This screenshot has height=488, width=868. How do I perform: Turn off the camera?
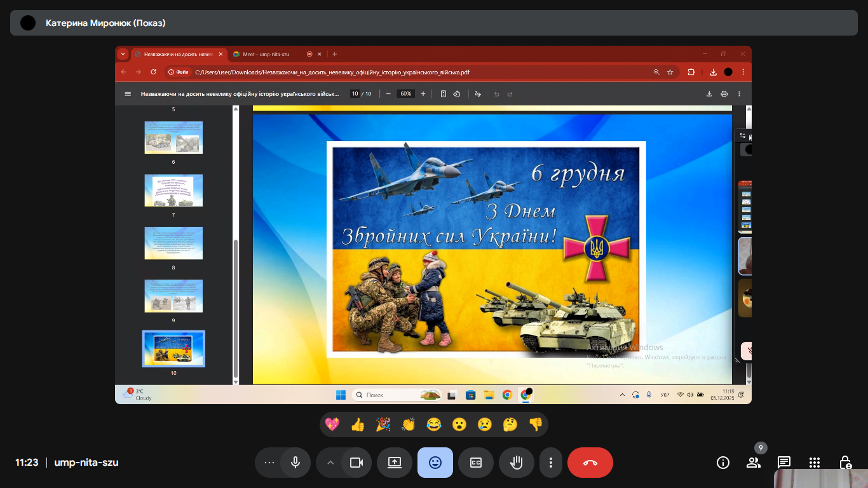click(356, 463)
